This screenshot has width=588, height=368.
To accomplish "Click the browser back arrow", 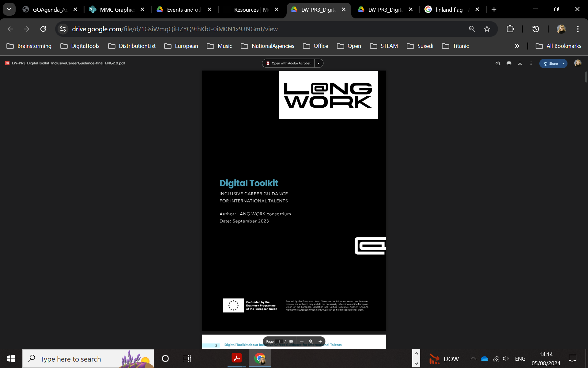I will 10,29.
